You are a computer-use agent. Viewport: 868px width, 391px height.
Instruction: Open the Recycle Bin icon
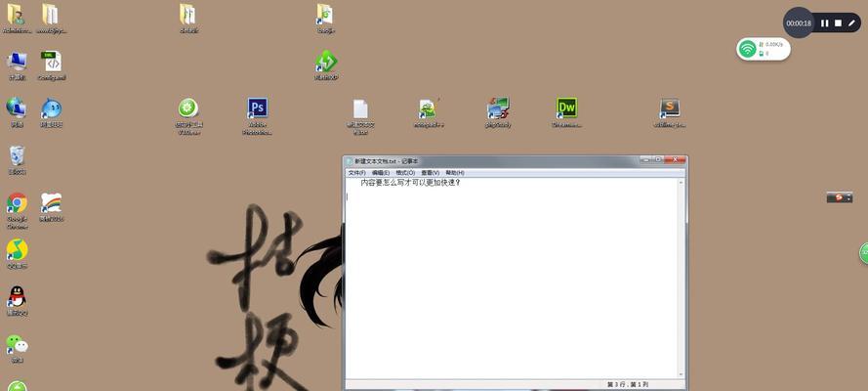(17, 156)
